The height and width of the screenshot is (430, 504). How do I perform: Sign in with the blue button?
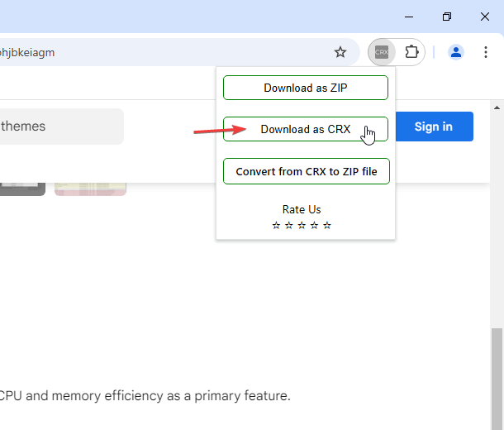[433, 127]
